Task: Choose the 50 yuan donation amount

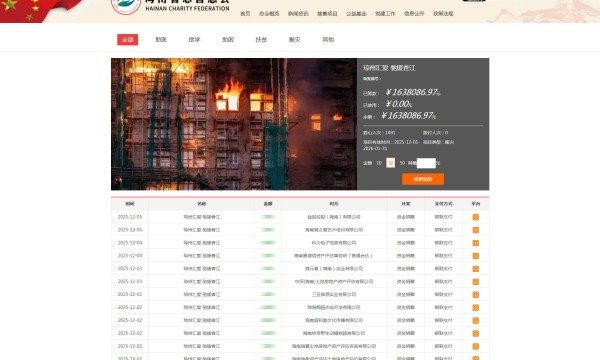Action: 402,163
